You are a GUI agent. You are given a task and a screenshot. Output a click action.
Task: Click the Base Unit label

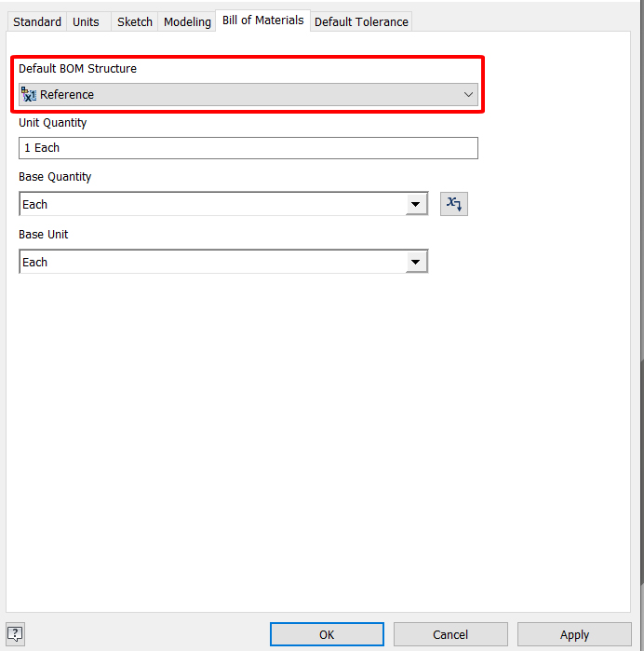pos(43,235)
